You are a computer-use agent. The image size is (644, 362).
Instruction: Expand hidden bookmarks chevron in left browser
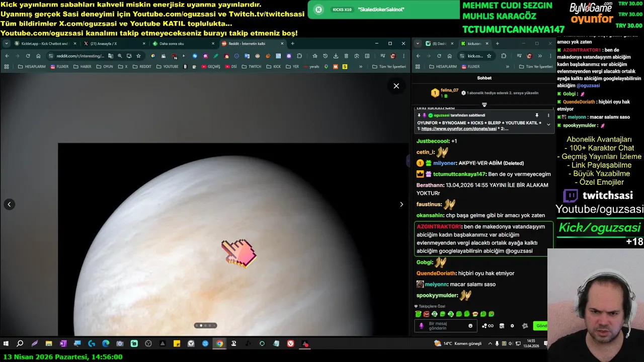[x=361, y=66]
